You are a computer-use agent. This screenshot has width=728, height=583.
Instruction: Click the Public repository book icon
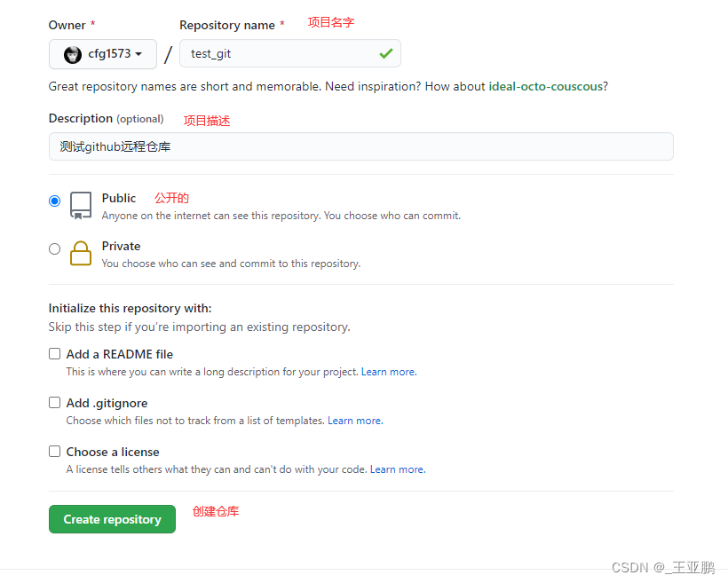coord(81,206)
